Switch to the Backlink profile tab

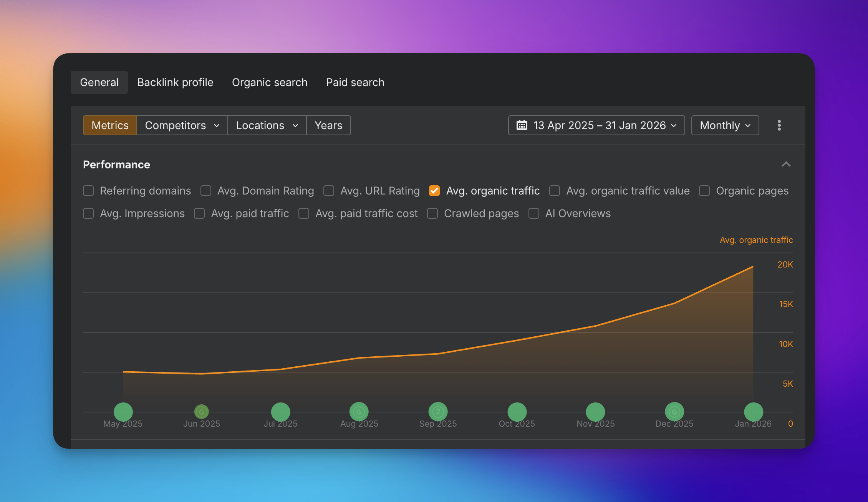(x=175, y=82)
